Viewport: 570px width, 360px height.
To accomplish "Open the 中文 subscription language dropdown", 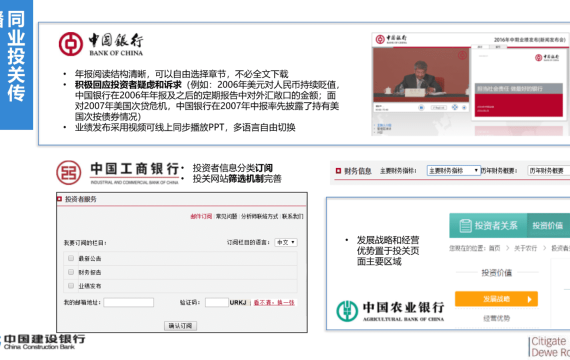I will (x=286, y=242).
